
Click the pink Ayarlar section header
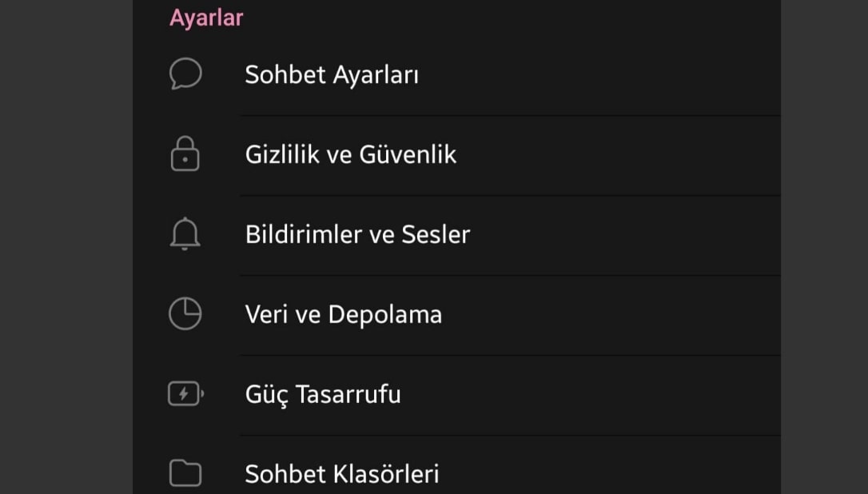[205, 18]
